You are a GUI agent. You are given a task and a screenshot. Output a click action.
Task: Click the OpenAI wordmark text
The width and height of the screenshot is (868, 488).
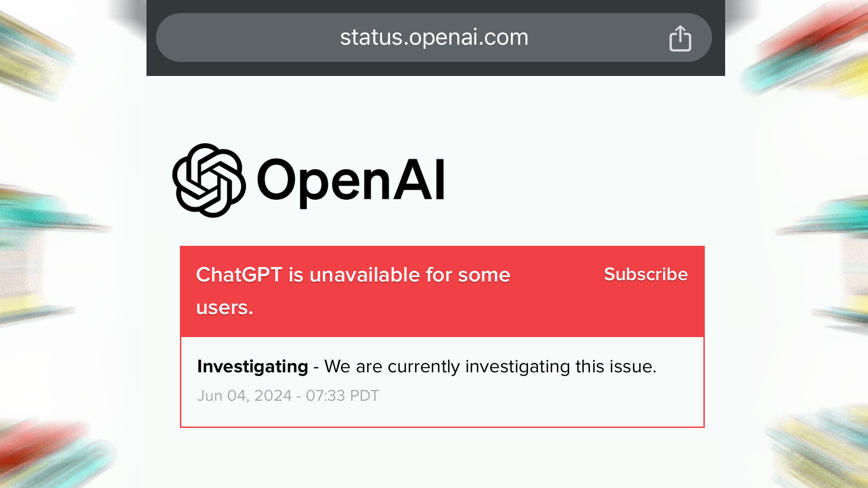point(351,181)
